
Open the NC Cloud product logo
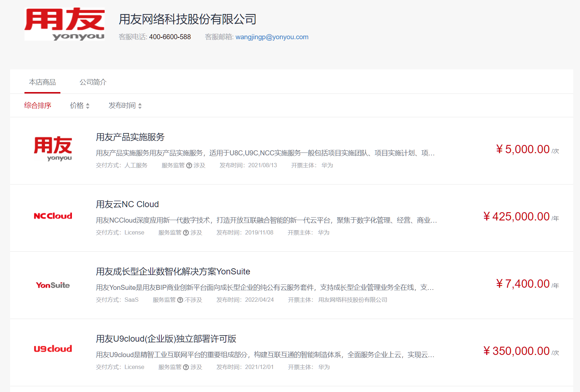[53, 216]
